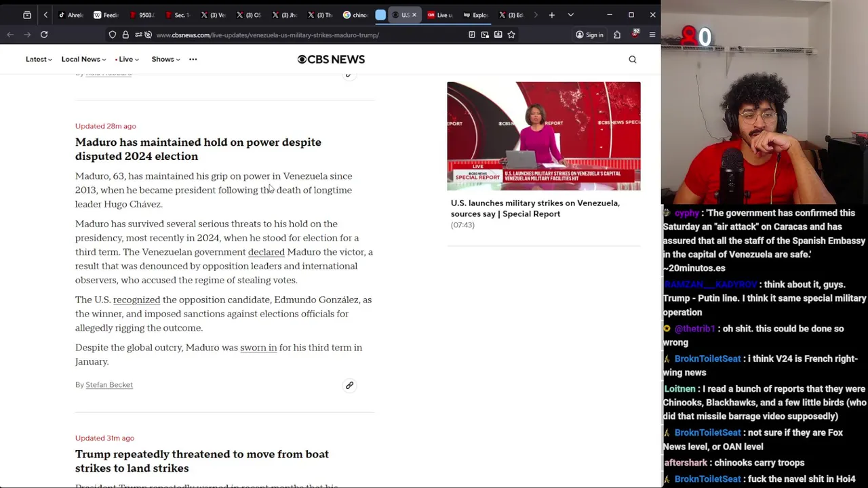Expand the Latest dropdown menu
The height and width of the screenshot is (488, 868).
coord(39,59)
